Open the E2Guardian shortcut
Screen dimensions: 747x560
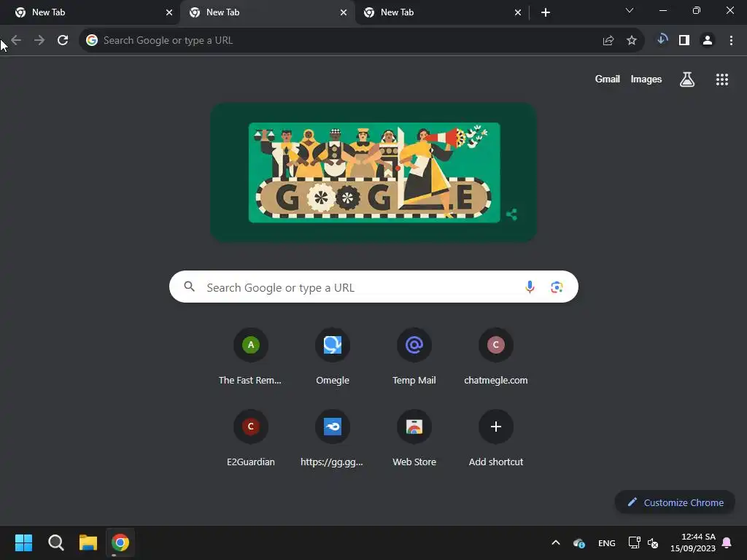click(251, 438)
